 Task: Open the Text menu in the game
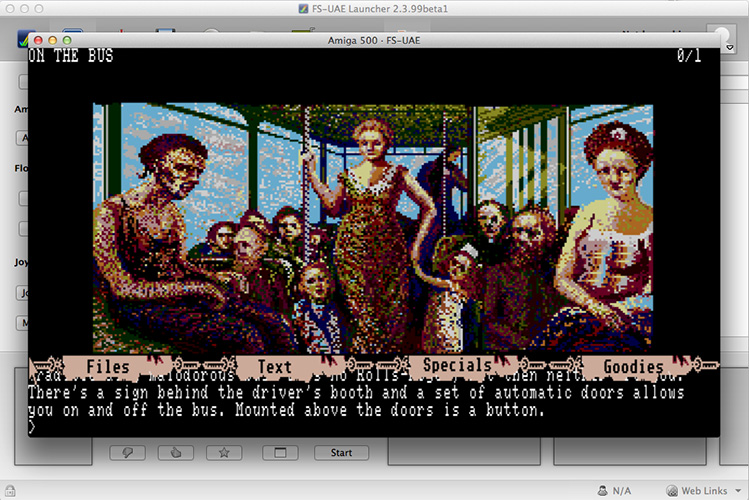click(274, 367)
